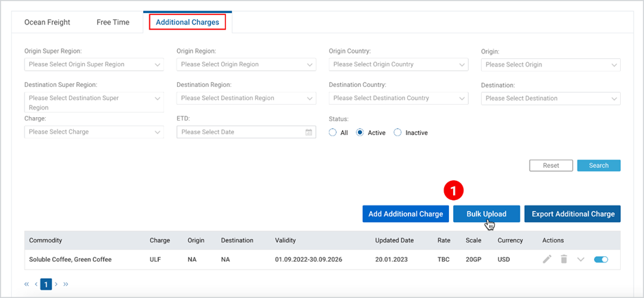Open the Destination Region dropdown
The width and height of the screenshot is (644, 298).
246,98
